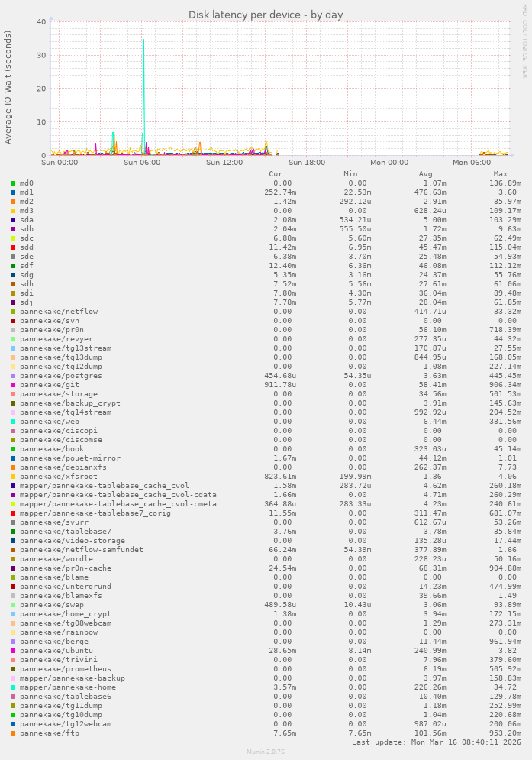The width and height of the screenshot is (532, 760).
Task: Click the y-axis value 20
Action: [x=41, y=89]
